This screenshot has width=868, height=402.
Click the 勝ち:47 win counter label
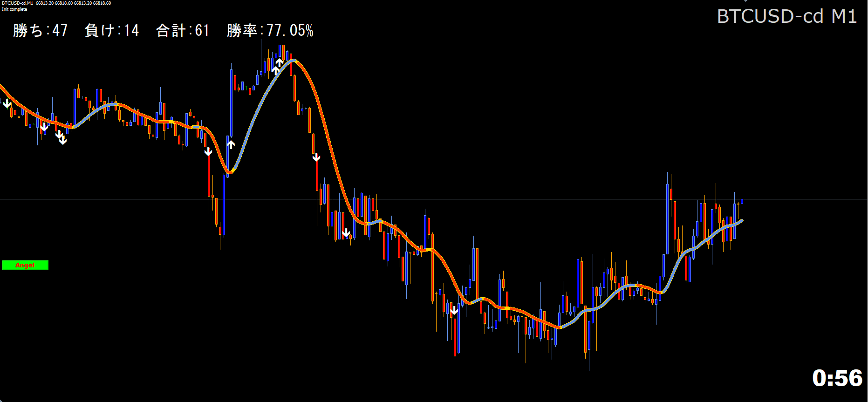click(x=41, y=31)
